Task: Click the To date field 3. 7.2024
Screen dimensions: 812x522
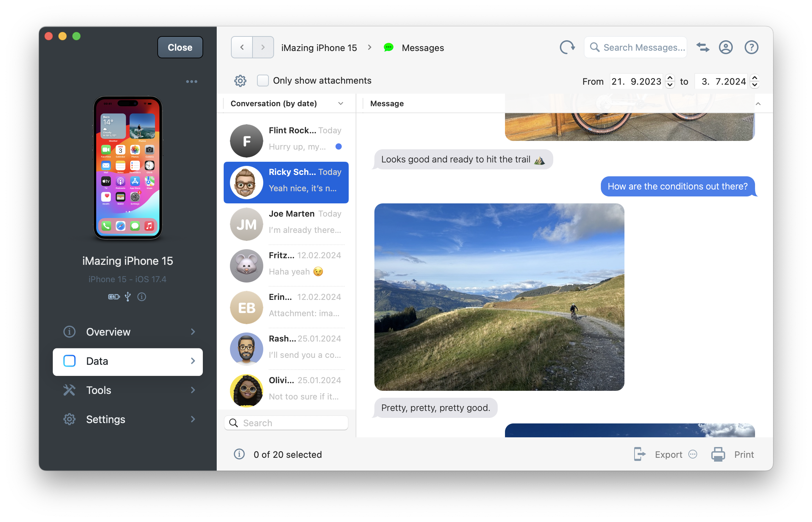Action: click(x=721, y=81)
